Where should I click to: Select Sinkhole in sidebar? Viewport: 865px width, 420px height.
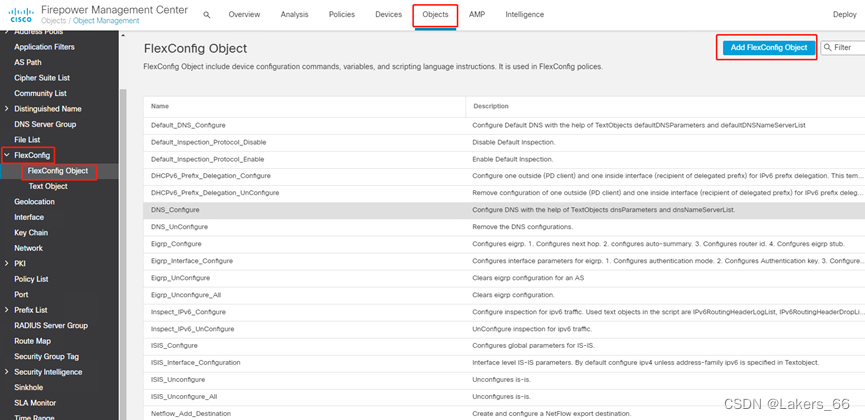click(29, 387)
